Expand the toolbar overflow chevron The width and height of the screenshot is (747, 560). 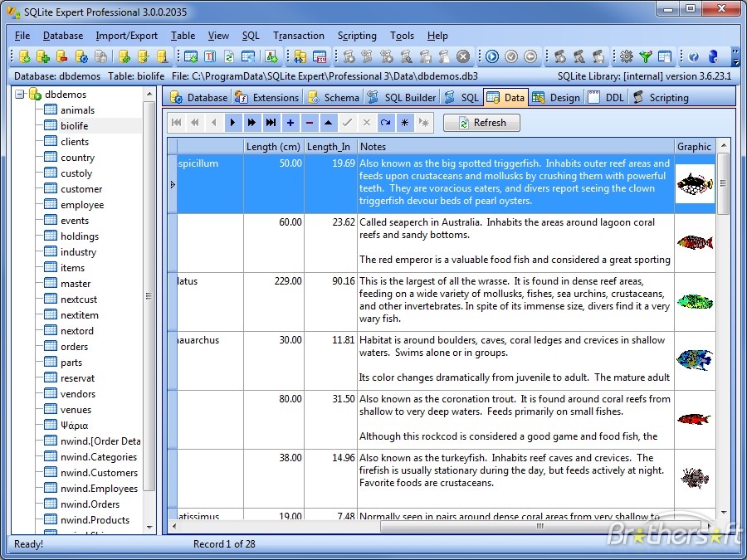[x=735, y=56]
